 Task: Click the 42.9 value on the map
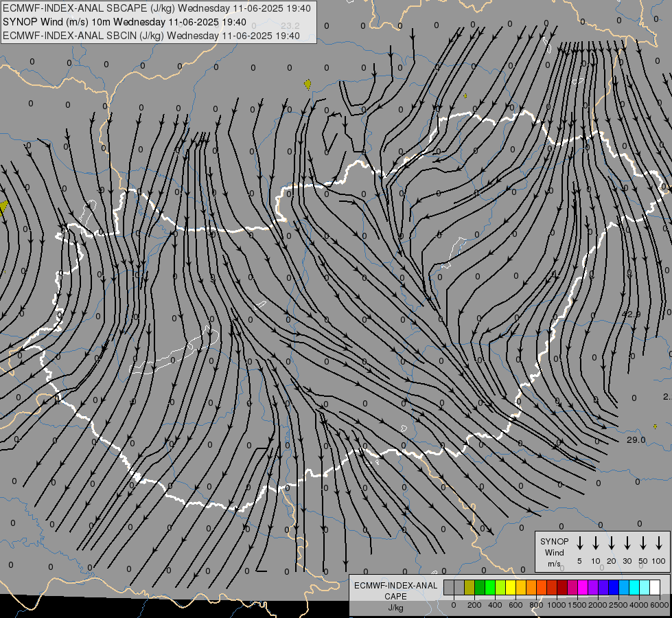631,314
